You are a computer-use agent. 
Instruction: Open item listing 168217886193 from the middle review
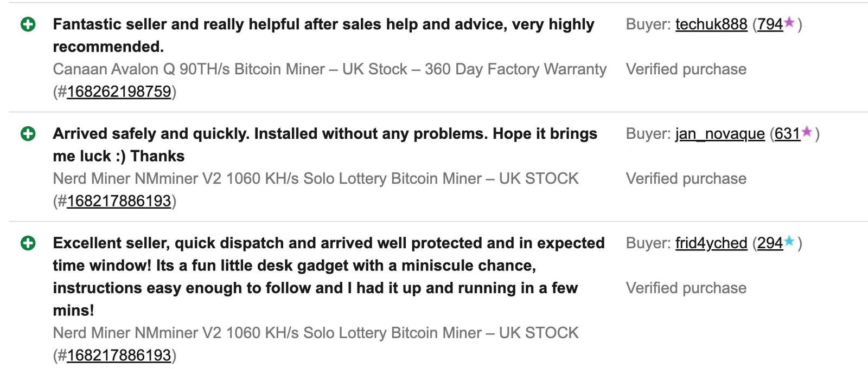pyautogui.click(x=119, y=201)
